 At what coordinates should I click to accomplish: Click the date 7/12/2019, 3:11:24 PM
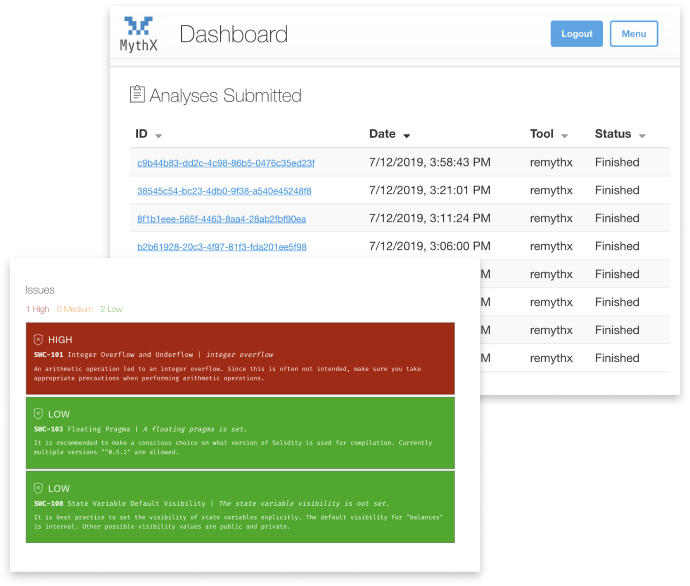[429, 218]
